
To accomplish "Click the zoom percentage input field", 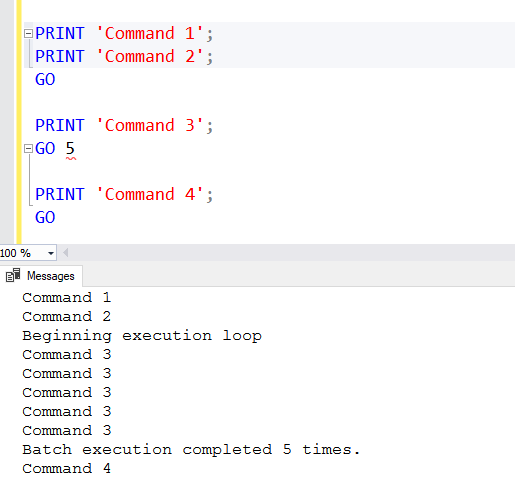I will point(23,253).
